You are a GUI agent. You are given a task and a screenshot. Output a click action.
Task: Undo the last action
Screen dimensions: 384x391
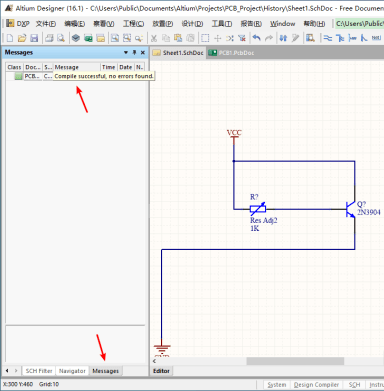256,38
